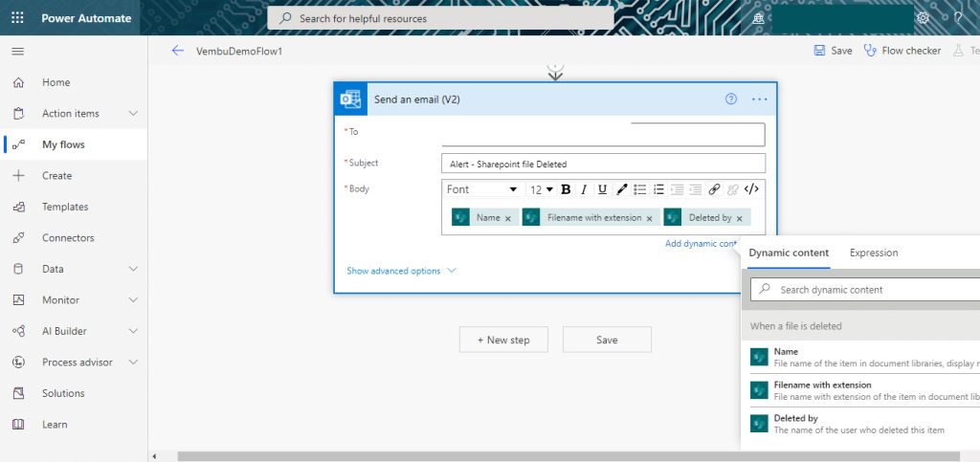The height and width of the screenshot is (462, 980).
Task: Click the + New step button
Action: point(503,340)
